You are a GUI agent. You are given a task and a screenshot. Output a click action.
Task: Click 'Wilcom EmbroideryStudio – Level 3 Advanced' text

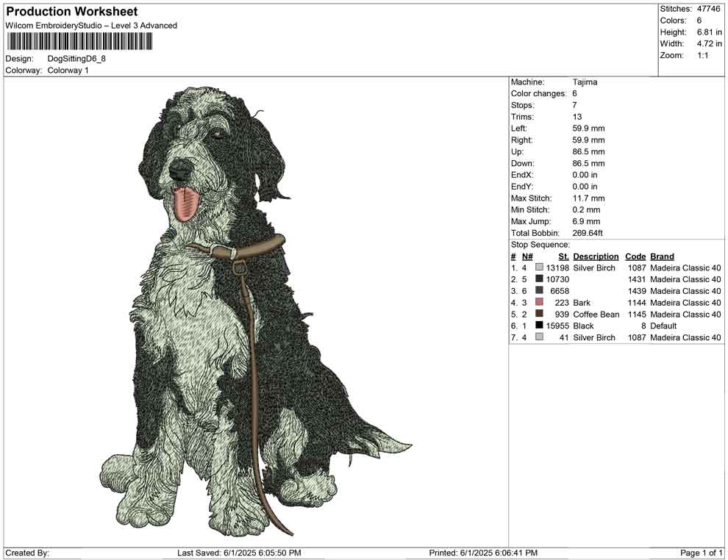tap(91, 26)
